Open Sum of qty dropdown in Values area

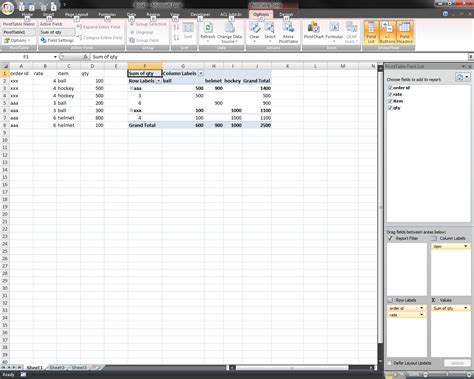click(466, 308)
